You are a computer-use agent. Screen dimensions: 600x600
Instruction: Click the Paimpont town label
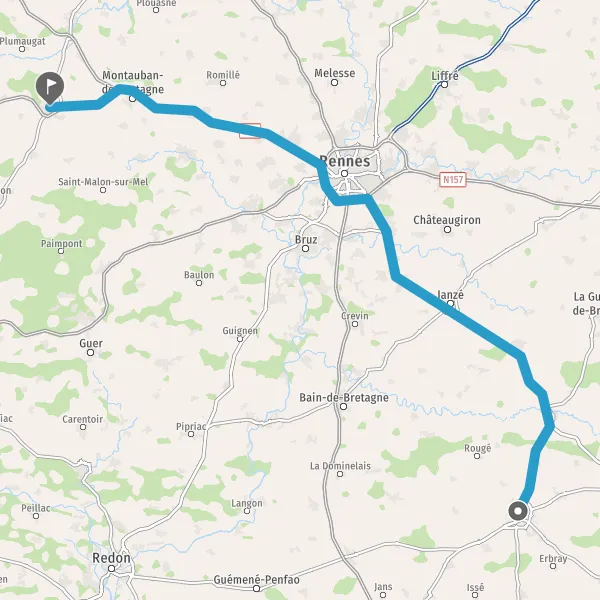[62, 243]
